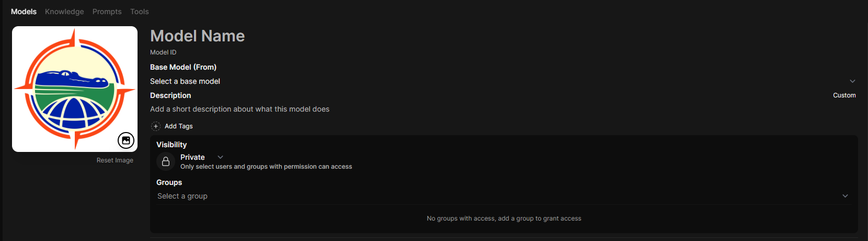Open the Private visibility dropdown
Viewport: 868px width, 241px height.
(x=192, y=157)
